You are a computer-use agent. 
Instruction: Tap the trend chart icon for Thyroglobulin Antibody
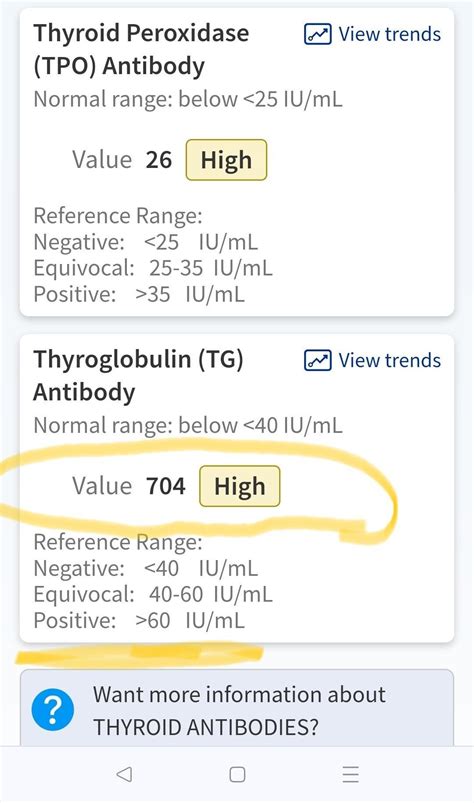317,361
